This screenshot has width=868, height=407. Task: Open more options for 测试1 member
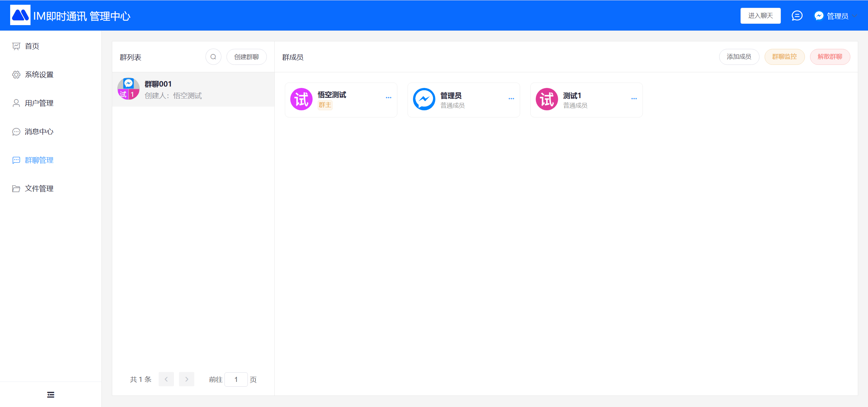pos(634,99)
